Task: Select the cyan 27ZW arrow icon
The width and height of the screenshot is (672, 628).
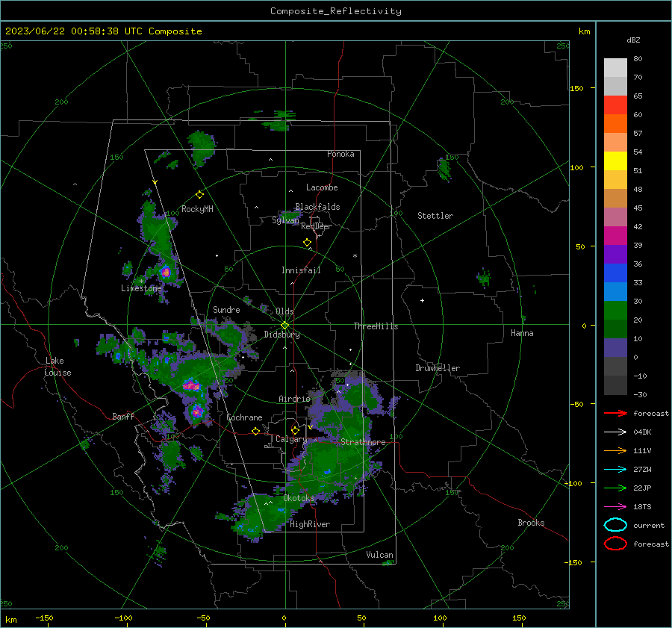Action: point(615,470)
